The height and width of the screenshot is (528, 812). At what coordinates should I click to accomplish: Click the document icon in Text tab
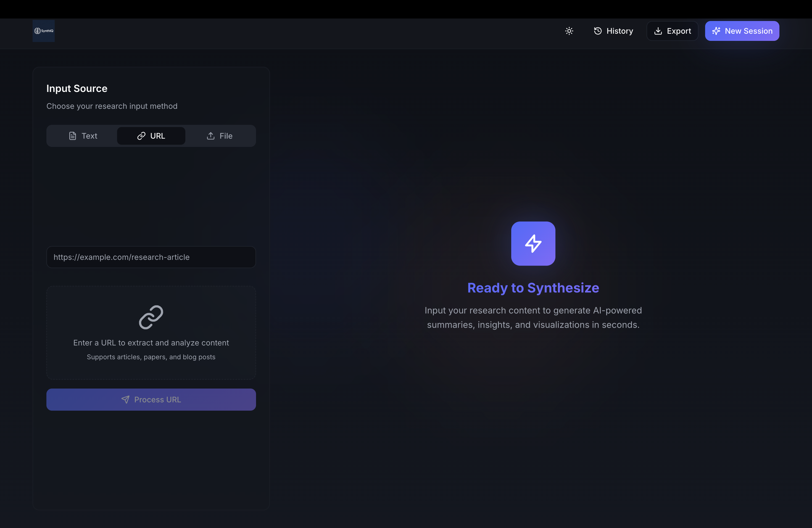[x=72, y=136]
